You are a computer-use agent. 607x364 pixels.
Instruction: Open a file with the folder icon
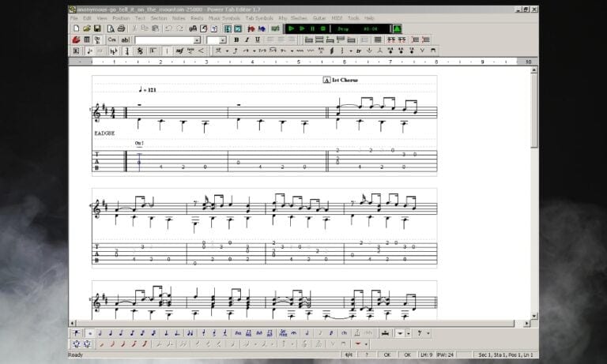[86, 28]
